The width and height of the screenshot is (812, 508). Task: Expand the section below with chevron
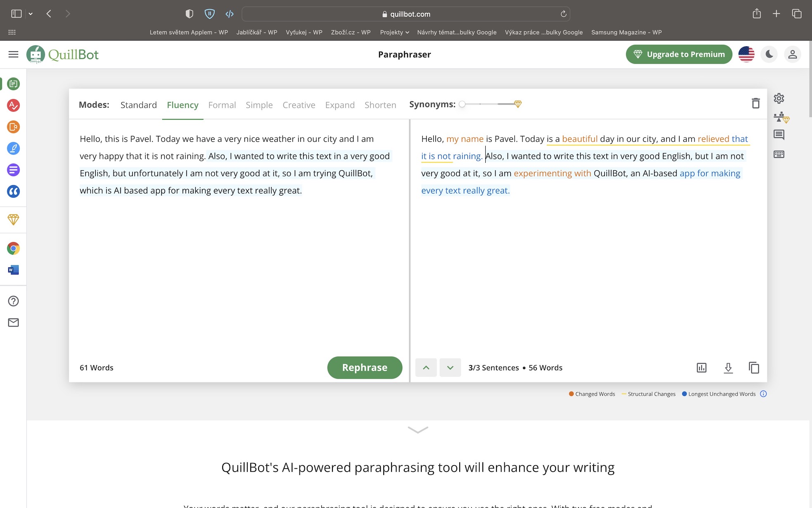coord(418,430)
